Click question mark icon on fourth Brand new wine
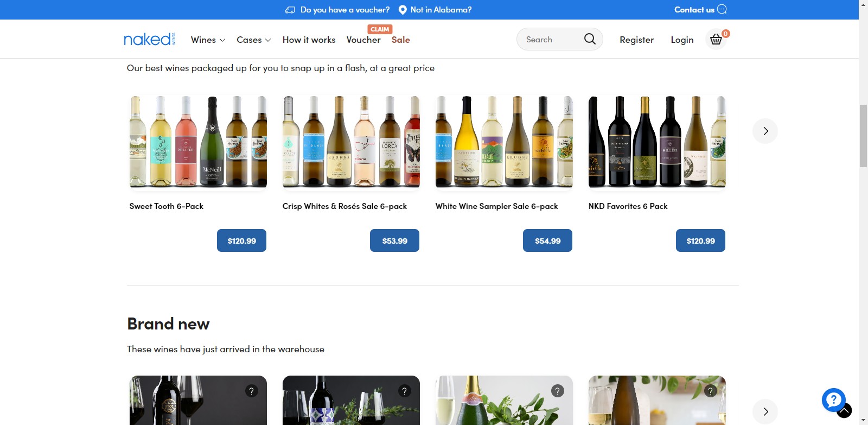868x425 pixels. pyautogui.click(x=710, y=391)
